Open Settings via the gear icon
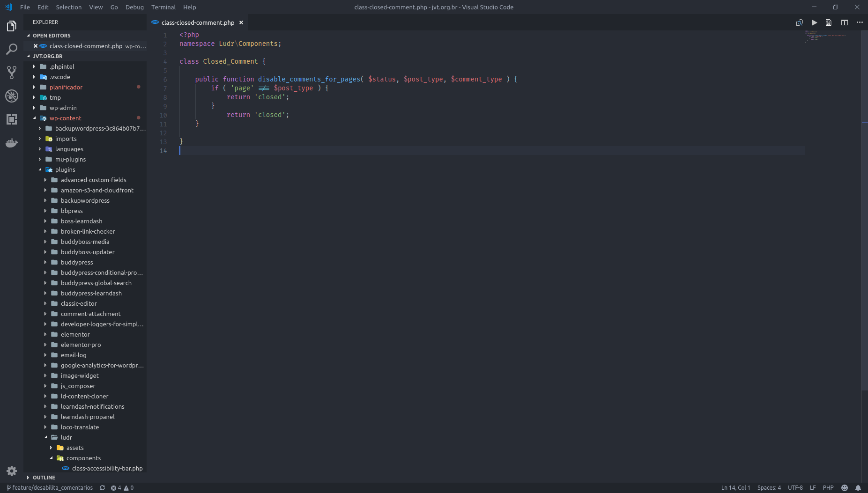This screenshot has width=868, height=493. point(11,471)
